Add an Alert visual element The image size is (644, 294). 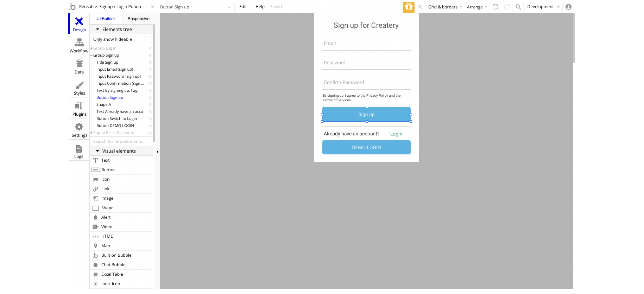point(122,217)
